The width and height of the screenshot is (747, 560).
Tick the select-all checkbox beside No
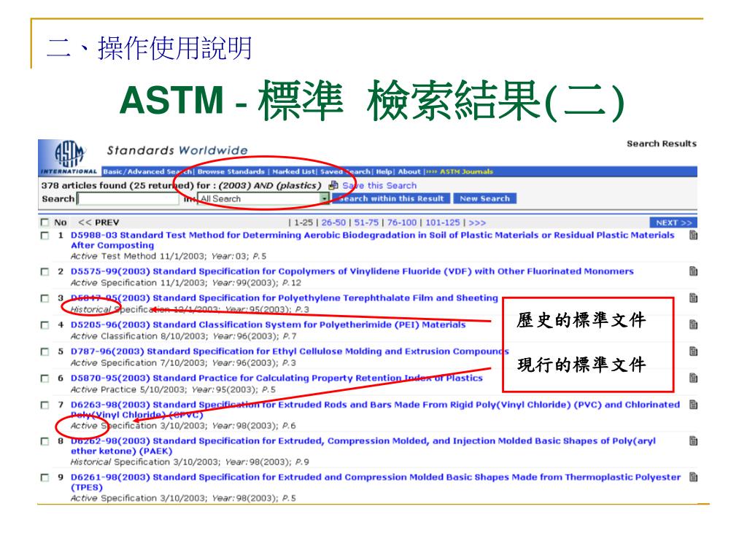pyautogui.click(x=44, y=222)
